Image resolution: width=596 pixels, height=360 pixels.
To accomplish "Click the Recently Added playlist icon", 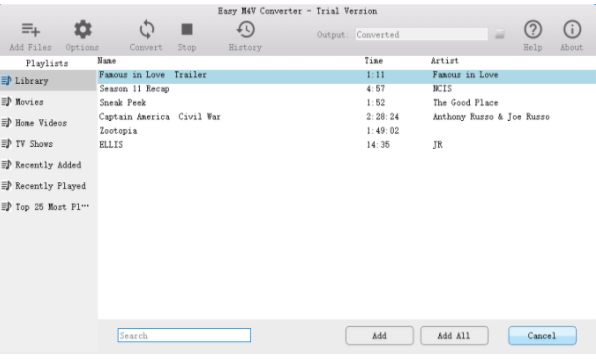I will [x=6, y=164].
